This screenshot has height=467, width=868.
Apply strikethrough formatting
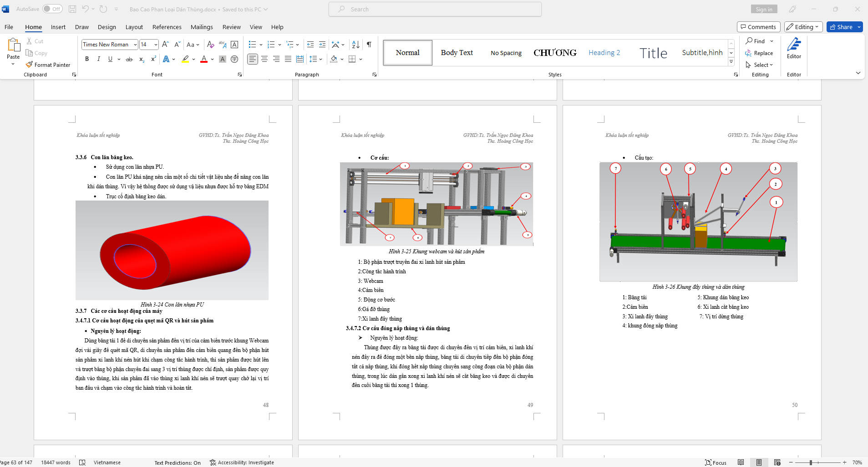129,59
